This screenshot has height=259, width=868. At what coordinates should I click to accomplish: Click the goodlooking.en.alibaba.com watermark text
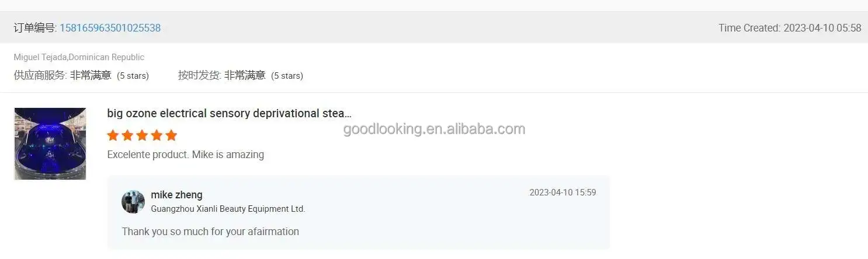434,129
